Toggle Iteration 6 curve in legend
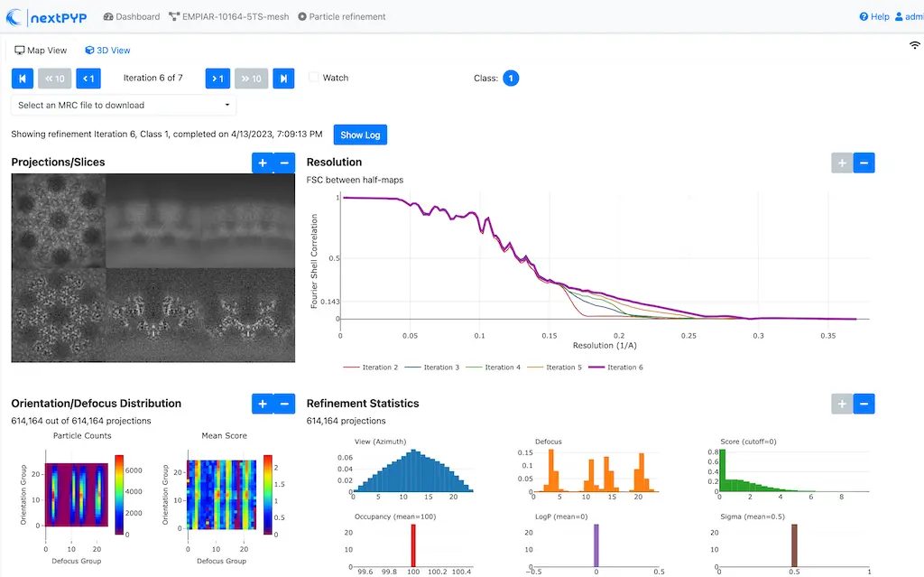Image resolution: width=924 pixels, height=577 pixels. click(616, 368)
